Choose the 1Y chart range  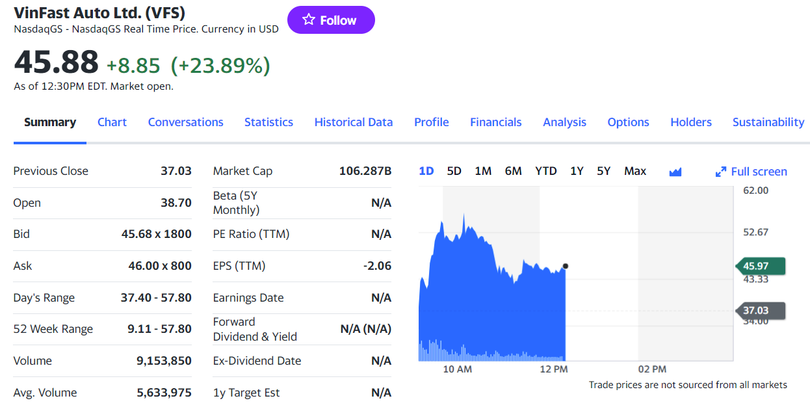[x=577, y=171]
